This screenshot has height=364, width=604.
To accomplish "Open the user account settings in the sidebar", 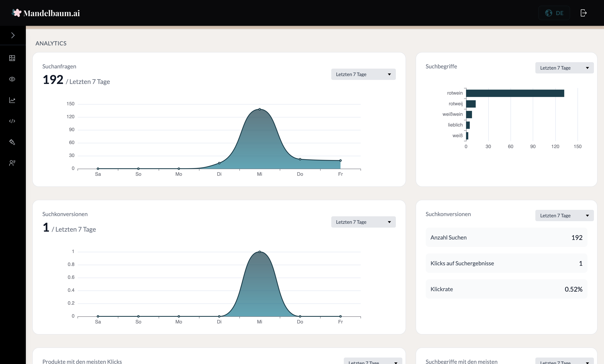I will (12, 163).
